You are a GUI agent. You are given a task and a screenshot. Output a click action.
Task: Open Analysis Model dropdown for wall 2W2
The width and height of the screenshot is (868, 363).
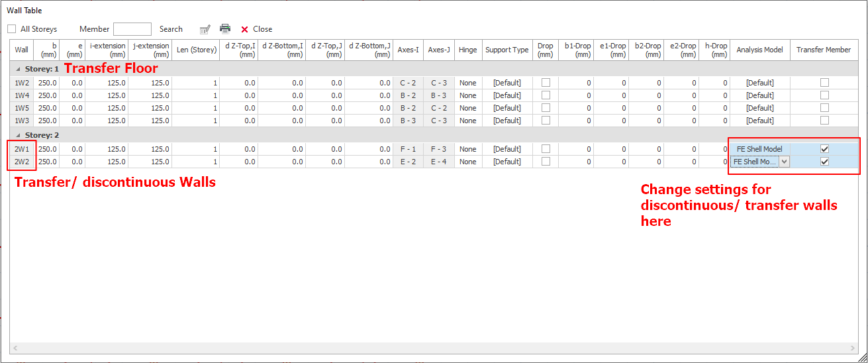[785, 162]
